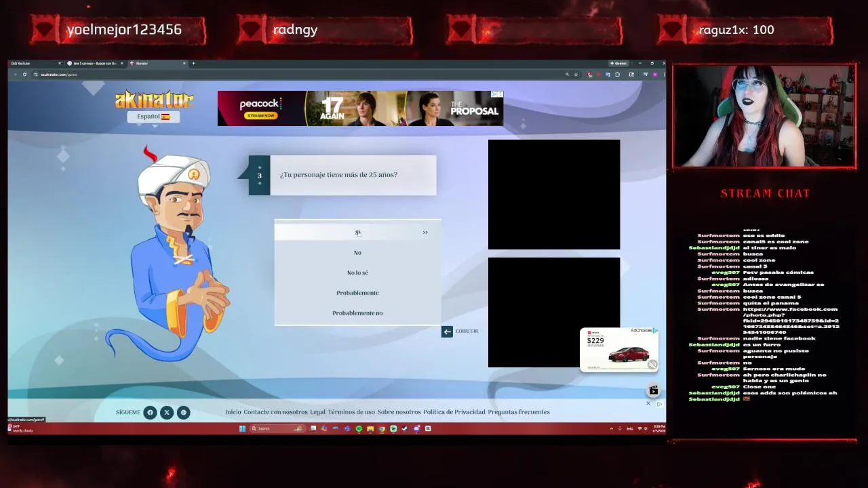
Task: Click the $229 car advertisement
Action: click(618, 350)
